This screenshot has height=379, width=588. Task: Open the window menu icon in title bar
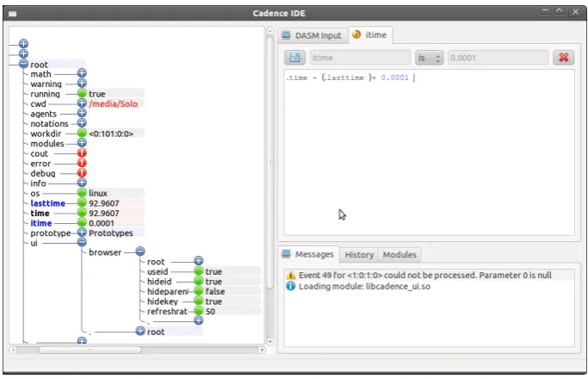(x=13, y=14)
